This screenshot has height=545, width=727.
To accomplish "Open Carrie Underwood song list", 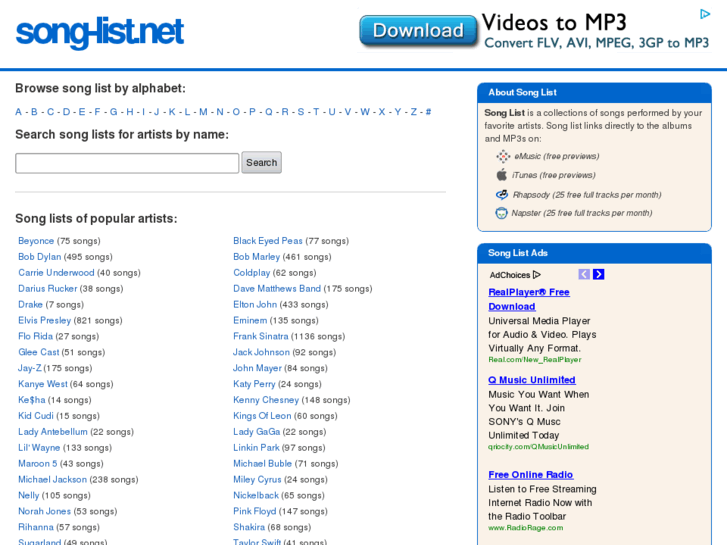I will (x=56, y=273).
